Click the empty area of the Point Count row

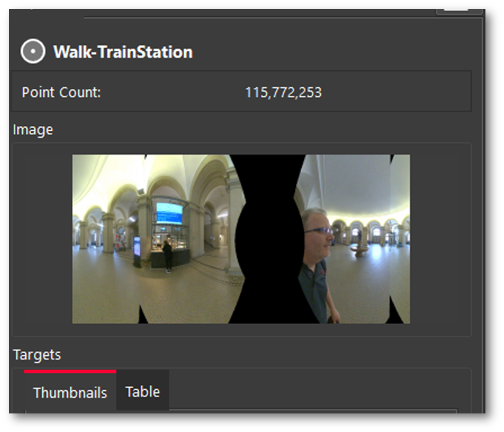(x=399, y=92)
